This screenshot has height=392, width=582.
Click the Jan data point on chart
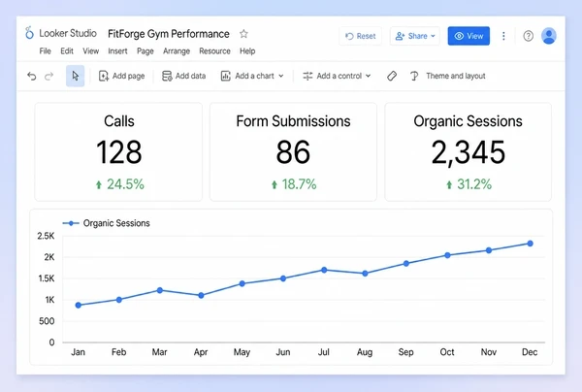coord(79,305)
